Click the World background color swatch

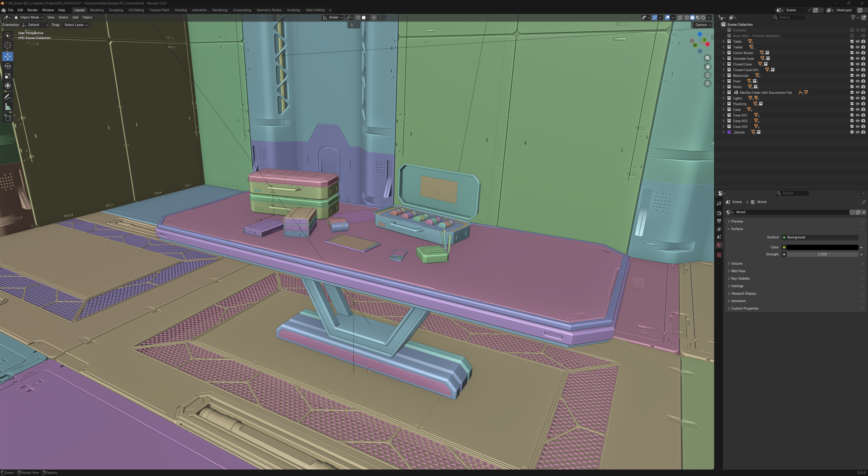click(x=822, y=247)
